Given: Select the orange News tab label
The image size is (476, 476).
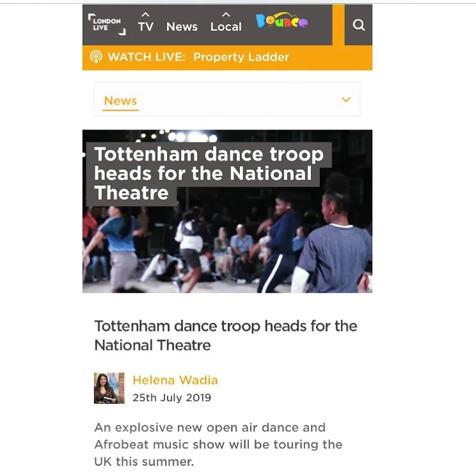Looking at the screenshot, I should coord(120,101).
